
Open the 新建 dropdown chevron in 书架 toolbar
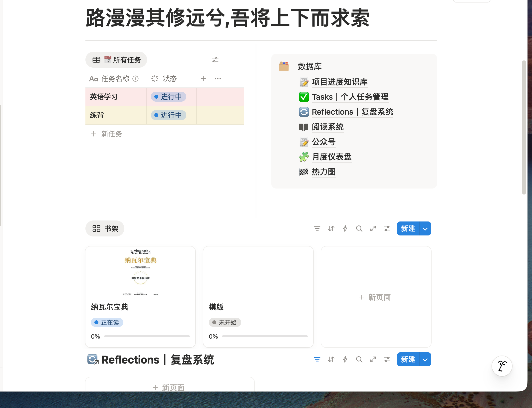(424, 228)
